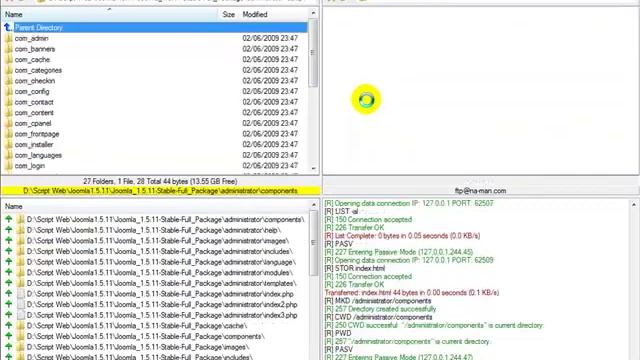This screenshot has height=360, width=640.
Task: Click the com_languages folder icon
Action: point(8,155)
